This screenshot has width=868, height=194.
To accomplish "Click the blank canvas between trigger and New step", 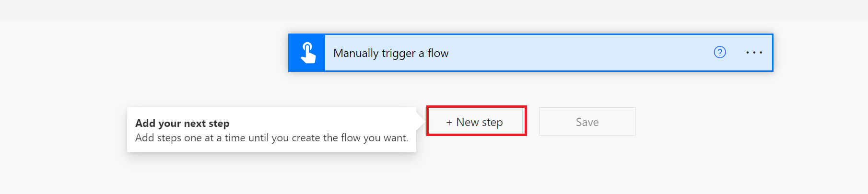I will [480, 89].
